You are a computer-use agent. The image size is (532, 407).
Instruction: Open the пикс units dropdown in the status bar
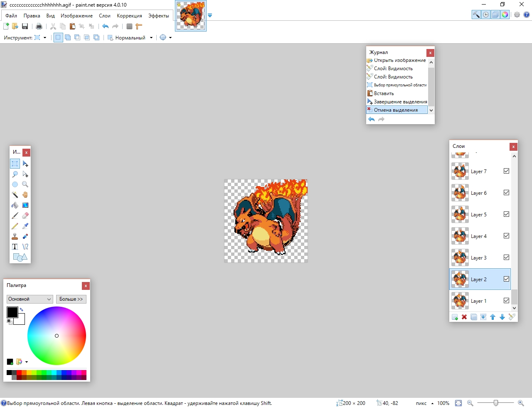click(x=432, y=403)
